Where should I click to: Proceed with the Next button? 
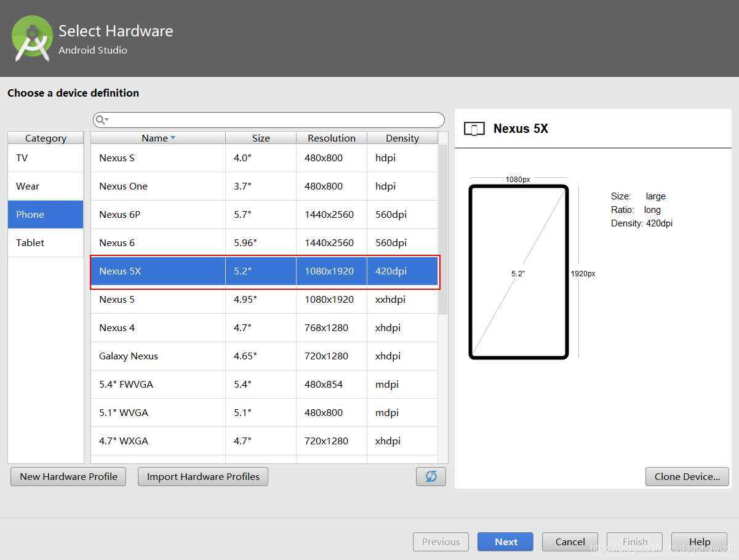pos(506,542)
